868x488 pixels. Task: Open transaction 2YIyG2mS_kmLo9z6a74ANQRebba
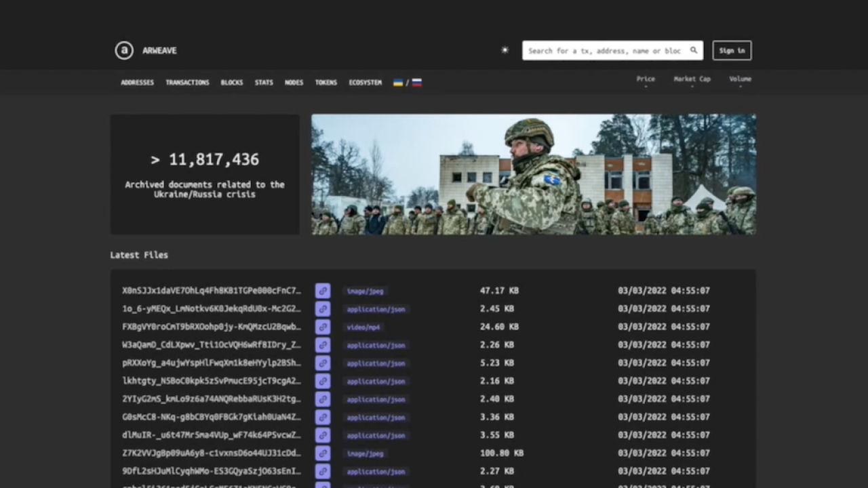point(212,399)
